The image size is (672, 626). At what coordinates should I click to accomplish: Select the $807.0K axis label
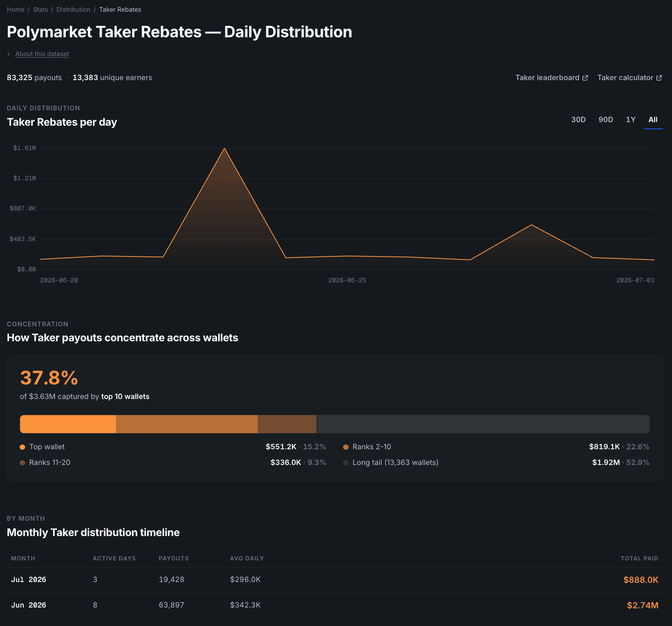pyautogui.click(x=23, y=208)
